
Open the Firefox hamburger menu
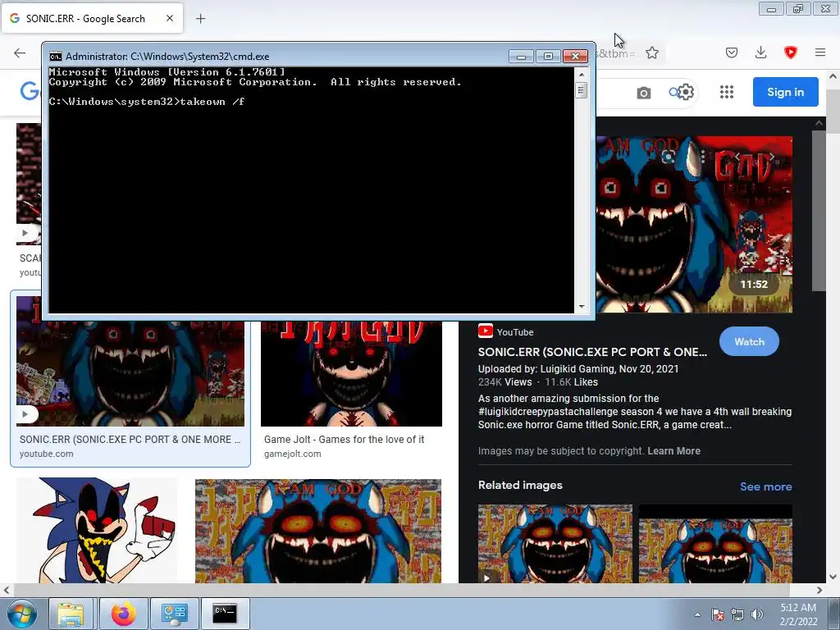coord(819,52)
